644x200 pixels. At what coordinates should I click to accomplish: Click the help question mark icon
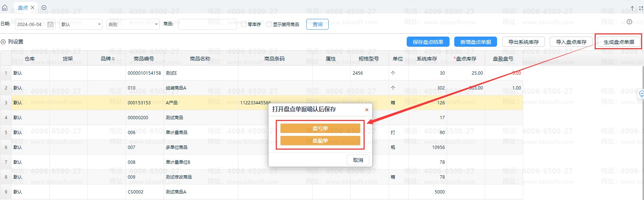(629, 22)
